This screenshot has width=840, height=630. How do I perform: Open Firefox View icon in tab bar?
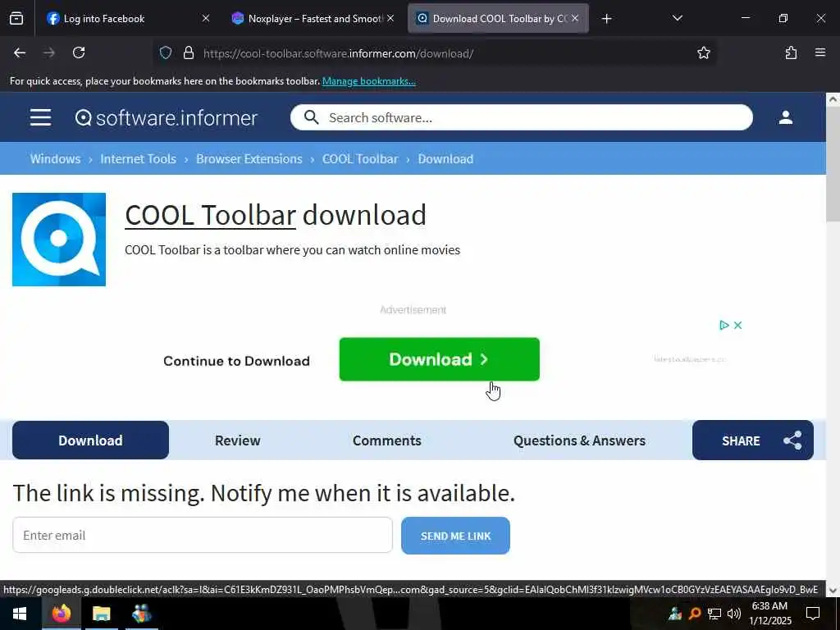16,19
